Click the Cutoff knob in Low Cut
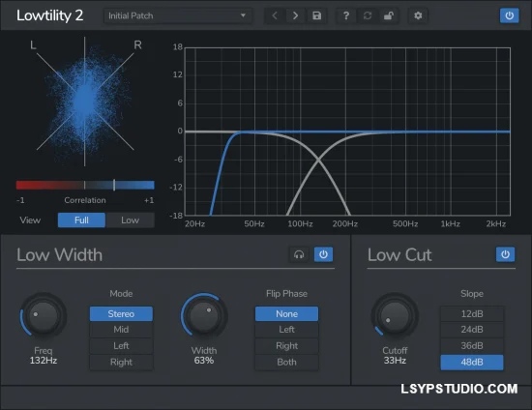The image size is (532, 410). (395, 316)
